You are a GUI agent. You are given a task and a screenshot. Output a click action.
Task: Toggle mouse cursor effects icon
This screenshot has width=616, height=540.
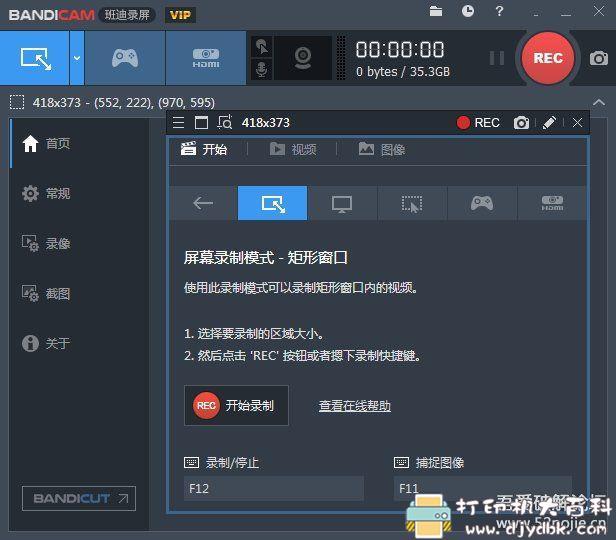click(262, 47)
